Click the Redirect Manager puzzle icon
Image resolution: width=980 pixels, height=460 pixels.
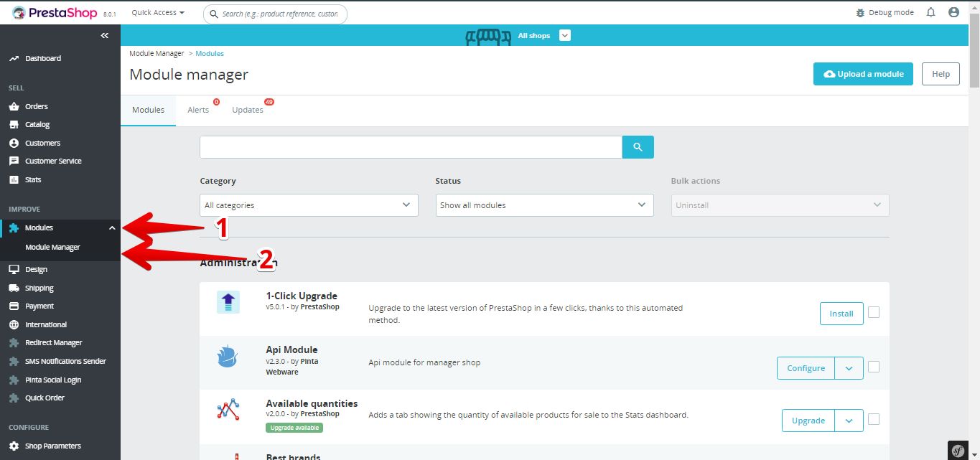pos(14,343)
